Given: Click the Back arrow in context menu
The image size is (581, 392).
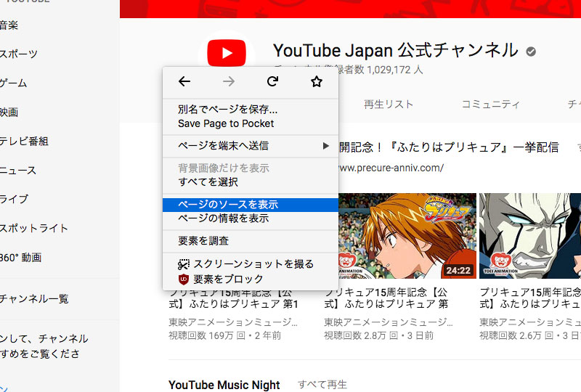Looking at the screenshot, I should (x=184, y=81).
